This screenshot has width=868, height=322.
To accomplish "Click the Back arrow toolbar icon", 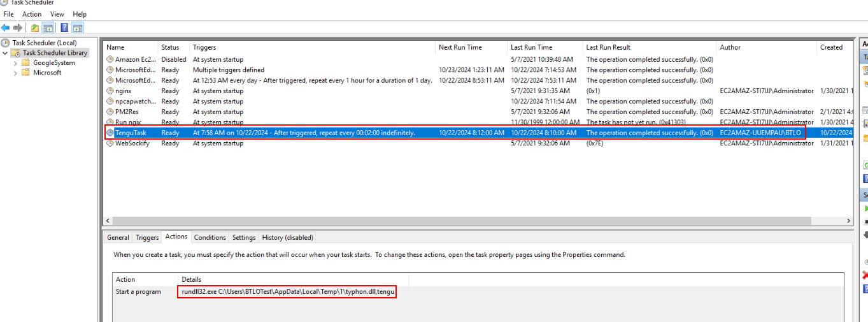I will pos(6,27).
